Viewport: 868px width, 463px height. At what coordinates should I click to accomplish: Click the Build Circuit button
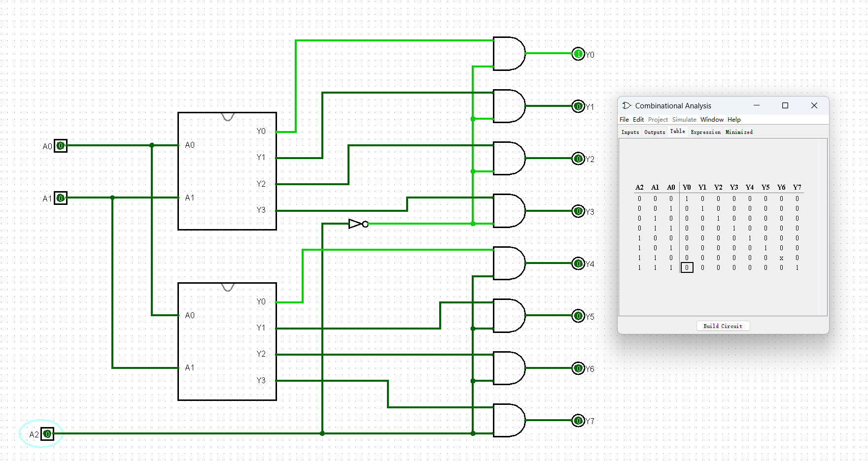tap(723, 326)
